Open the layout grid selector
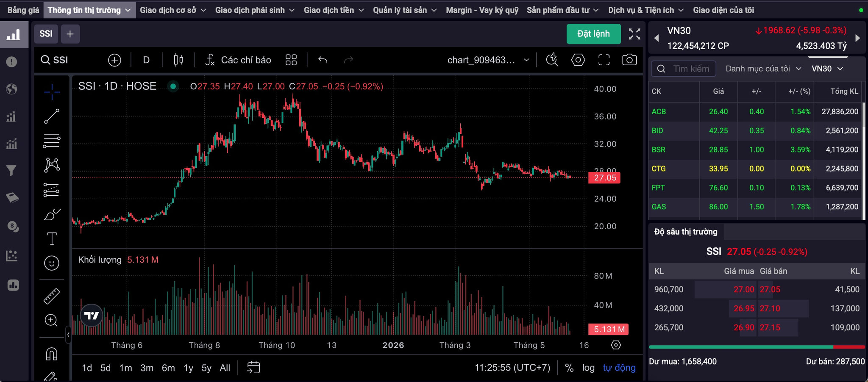 click(291, 60)
